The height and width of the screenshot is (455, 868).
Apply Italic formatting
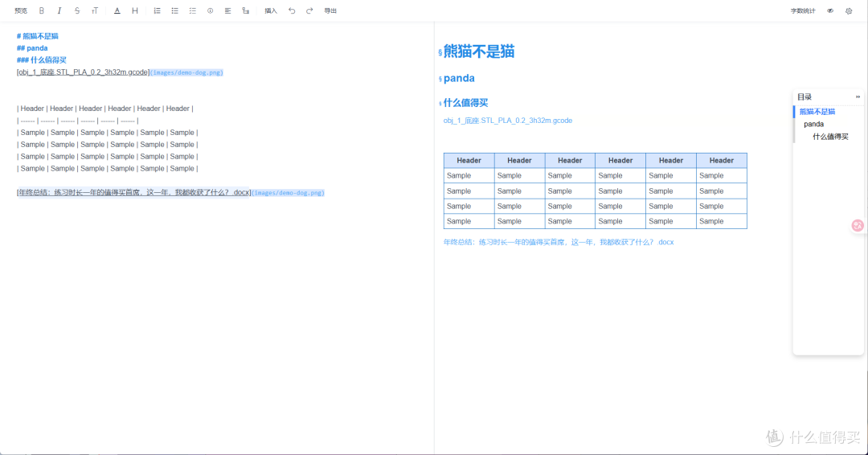pyautogui.click(x=59, y=10)
